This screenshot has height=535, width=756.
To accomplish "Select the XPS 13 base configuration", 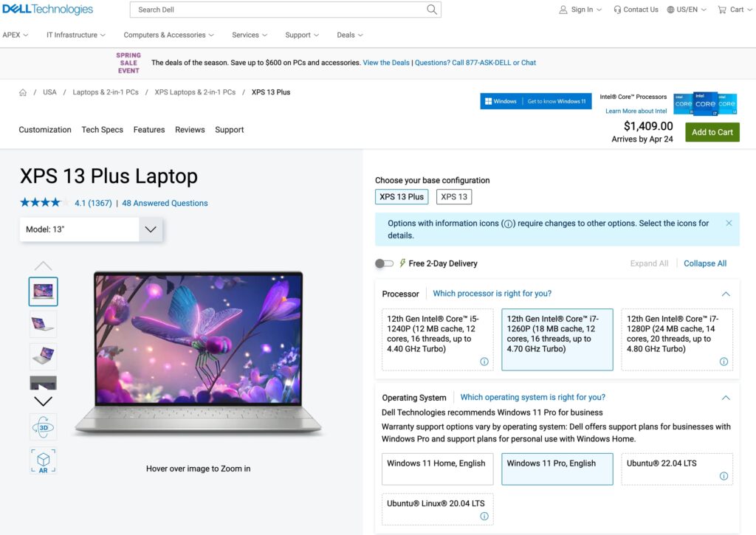I will coord(454,196).
